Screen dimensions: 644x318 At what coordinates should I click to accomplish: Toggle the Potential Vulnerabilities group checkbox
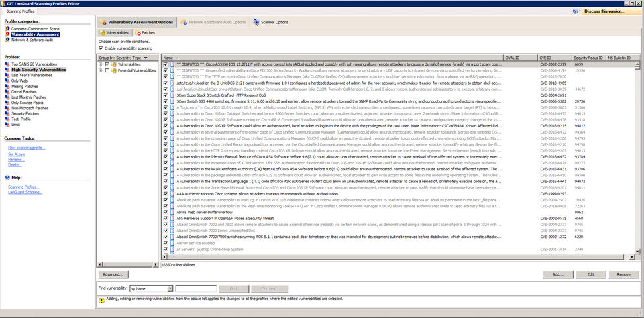(x=107, y=70)
